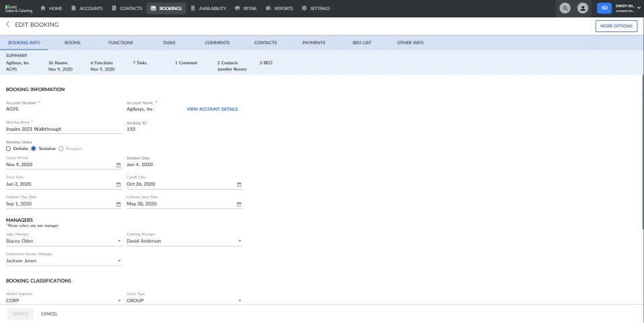Open the Accounts menu item
644x323 pixels.
tap(87, 8)
